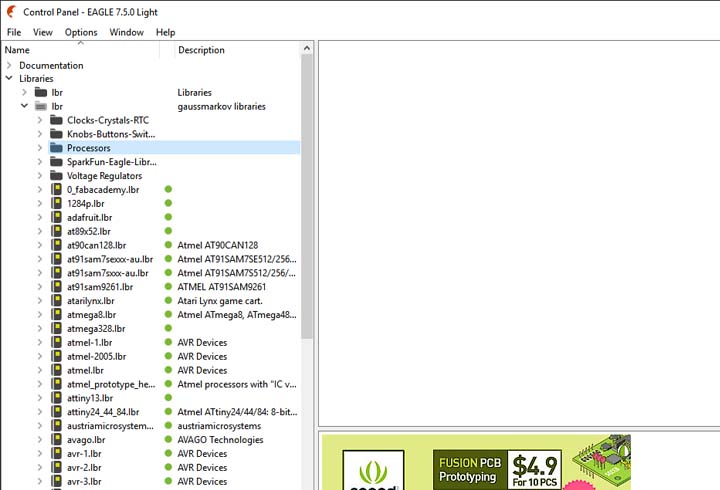Click the atarilynx.lbr library book icon

(x=56, y=301)
